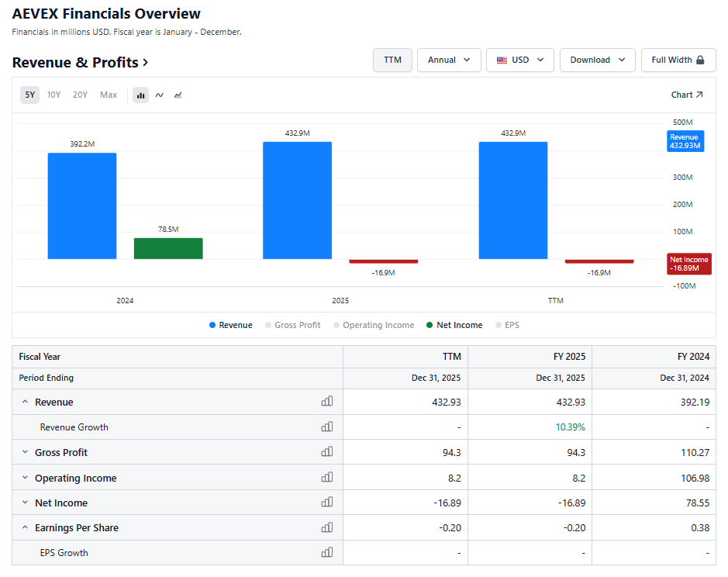728x577 pixels.
Task: Open the USD currency dropdown
Action: (520, 60)
